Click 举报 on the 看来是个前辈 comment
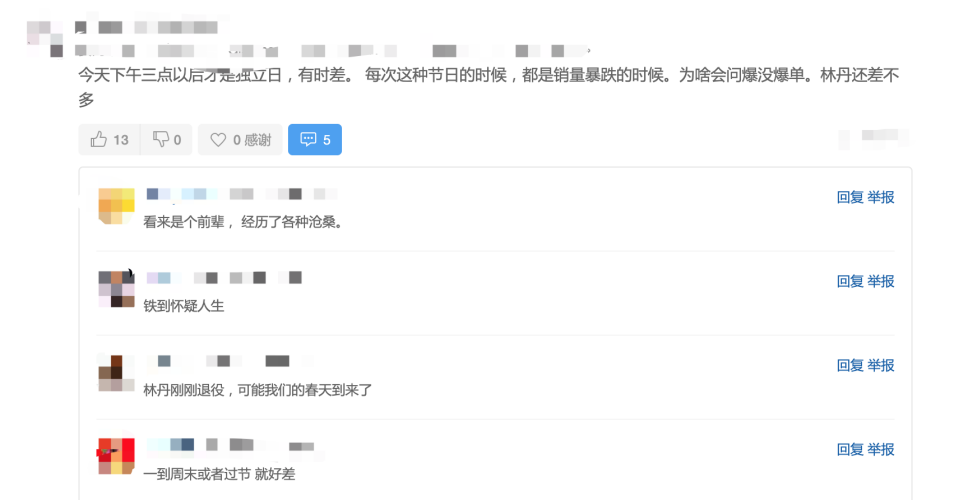Viewport: 954px width, 500px height. tap(880, 197)
